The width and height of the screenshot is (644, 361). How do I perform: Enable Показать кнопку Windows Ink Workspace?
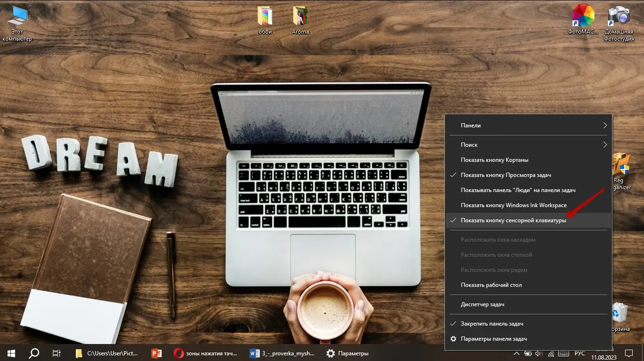pos(528,205)
